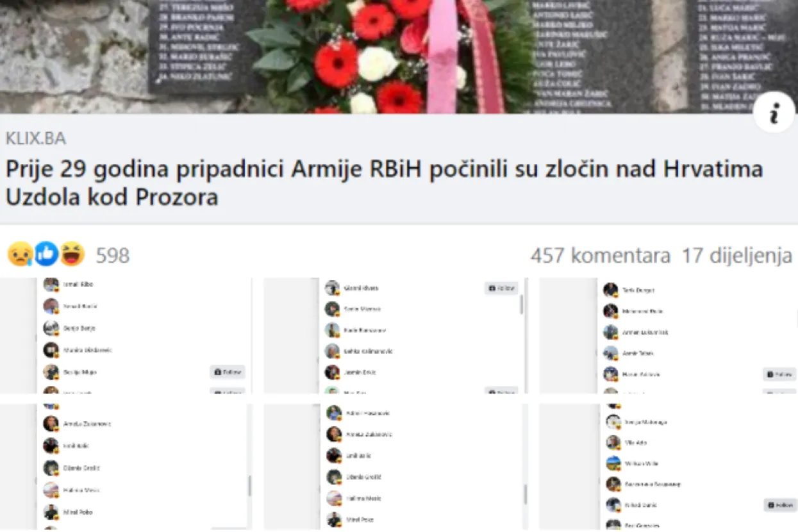Open the circular info "i" icon
This screenshot has width=798, height=532.
pyautogui.click(x=774, y=111)
